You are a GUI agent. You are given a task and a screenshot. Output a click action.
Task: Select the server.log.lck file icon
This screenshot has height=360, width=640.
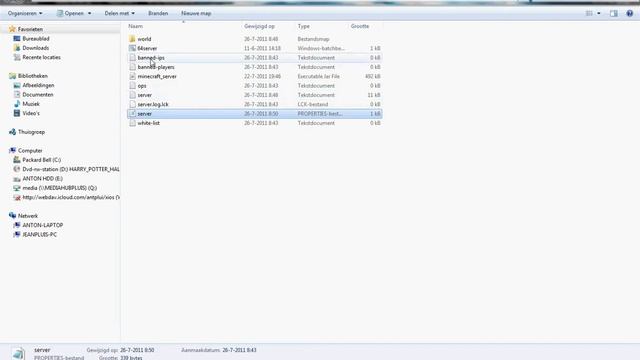pos(132,104)
